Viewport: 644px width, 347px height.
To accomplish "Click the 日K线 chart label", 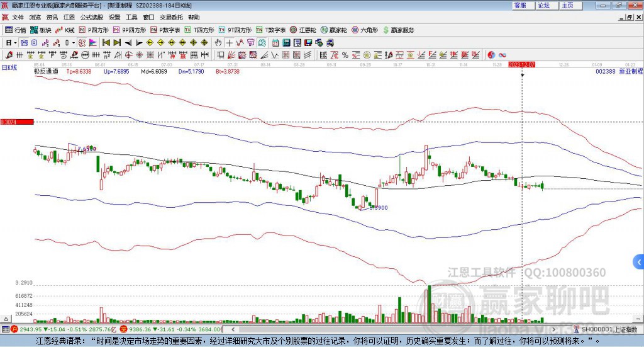I will [x=9, y=67].
